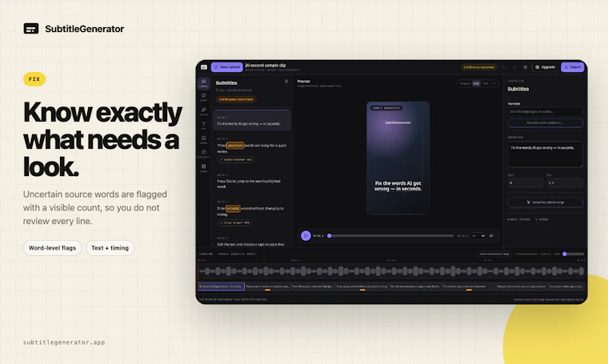
Task: Open the Subtitles tab in sidebar
Action: [x=203, y=83]
